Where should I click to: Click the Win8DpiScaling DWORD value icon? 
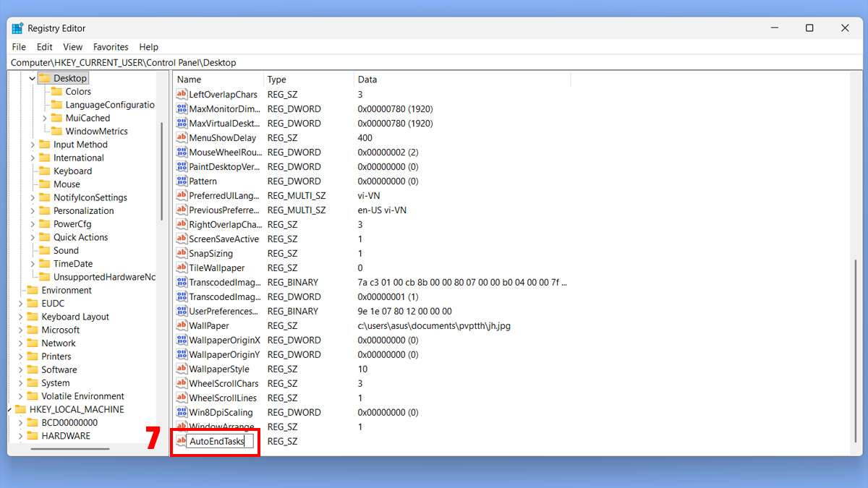click(182, 413)
